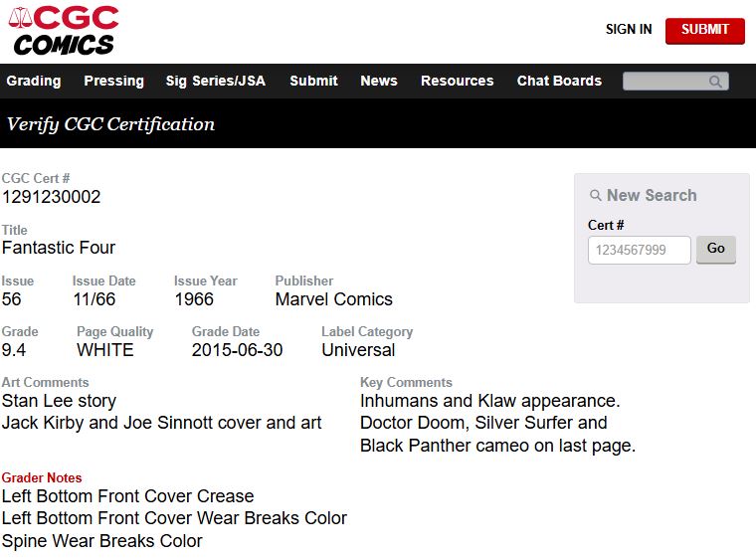Click the Grader Notes heading
Screen dimensions: 756x559
[x=42, y=477]
